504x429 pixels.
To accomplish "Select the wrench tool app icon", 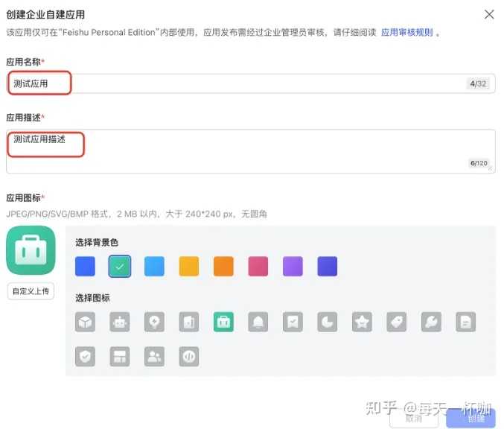I will tap(431, 322).
